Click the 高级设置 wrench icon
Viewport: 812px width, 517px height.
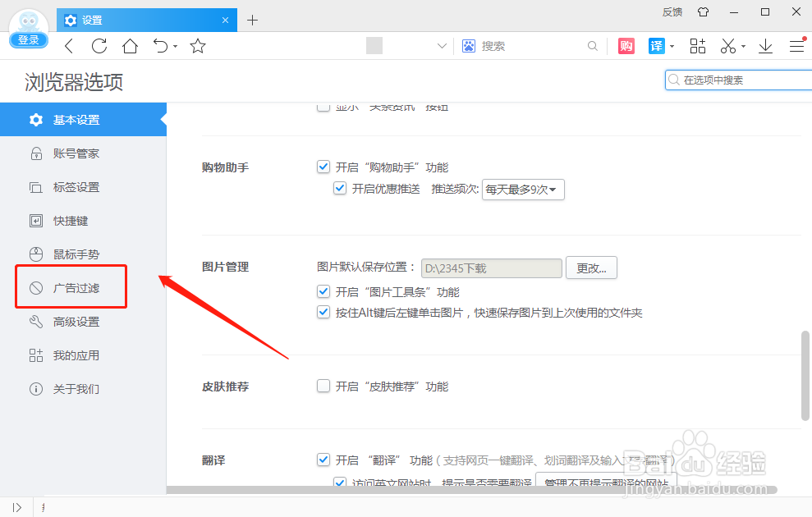[34, 321]
